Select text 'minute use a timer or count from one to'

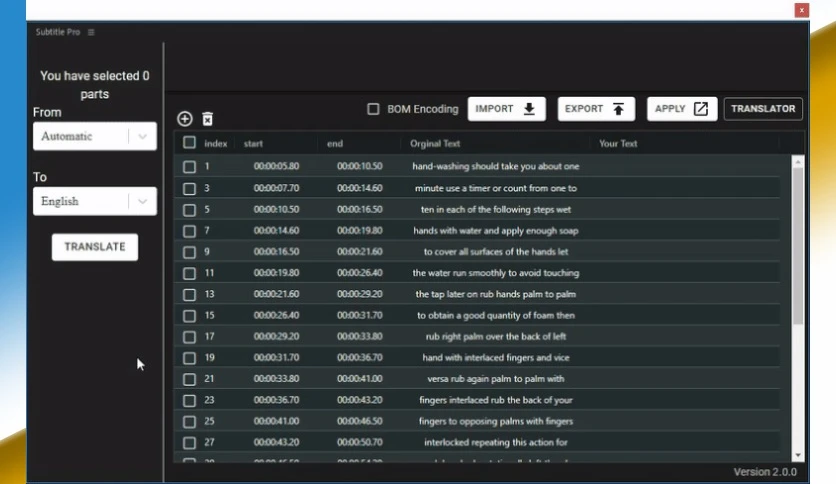(496, 188)
